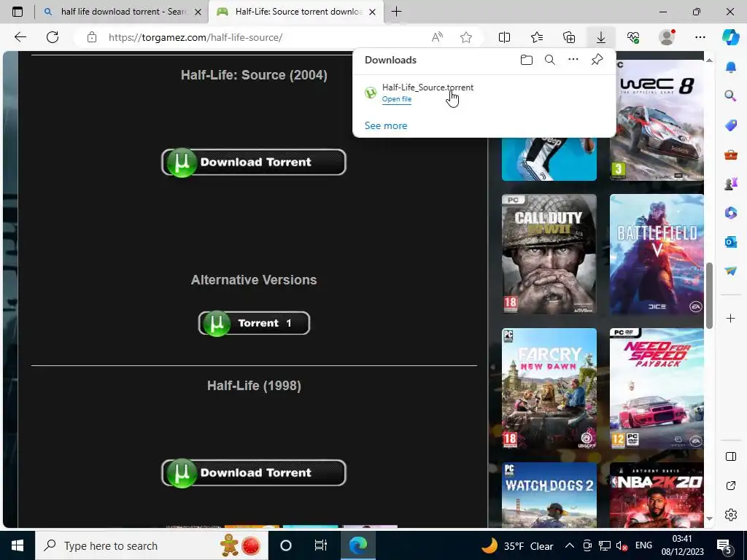The width and height of the screenshot is (747, 560).
Task: Open Far Cry New Dawn cover
Action: [549, 389]
